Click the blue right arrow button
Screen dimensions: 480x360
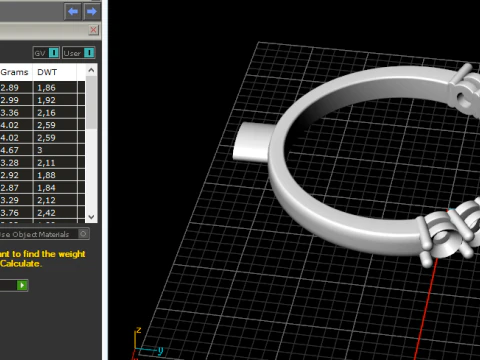coord(91,12)
